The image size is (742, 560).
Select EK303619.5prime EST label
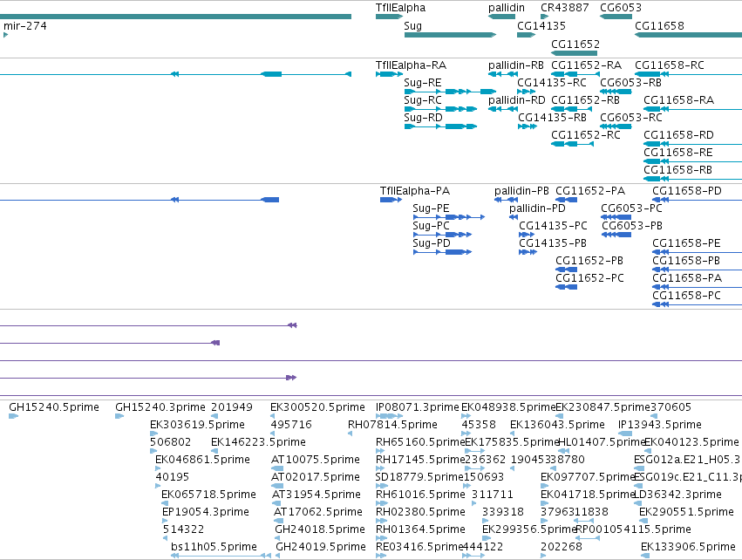pos(197,425)
